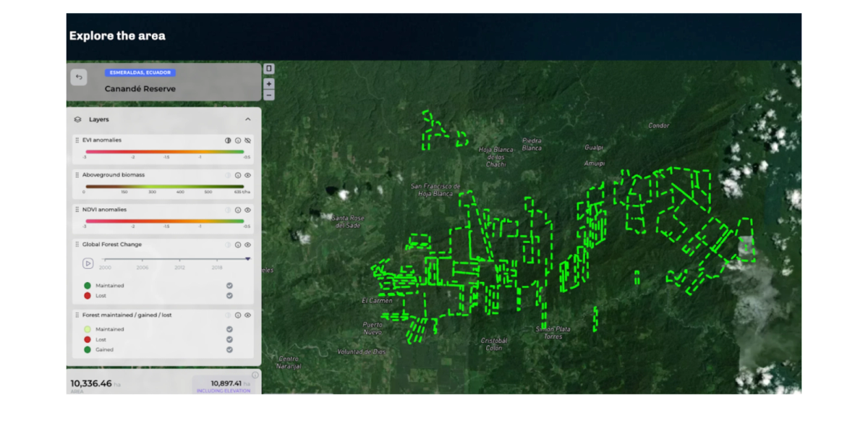Screen dimensions: 868x421
Task: Grab the Aboveground biomass drag handle
Action: [77, 175]
